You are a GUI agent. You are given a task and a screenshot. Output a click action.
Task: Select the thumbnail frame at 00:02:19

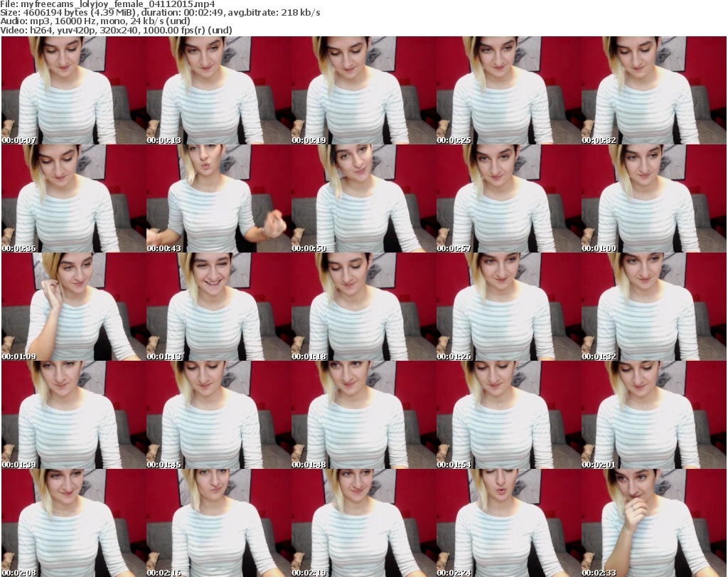[363, 523]
